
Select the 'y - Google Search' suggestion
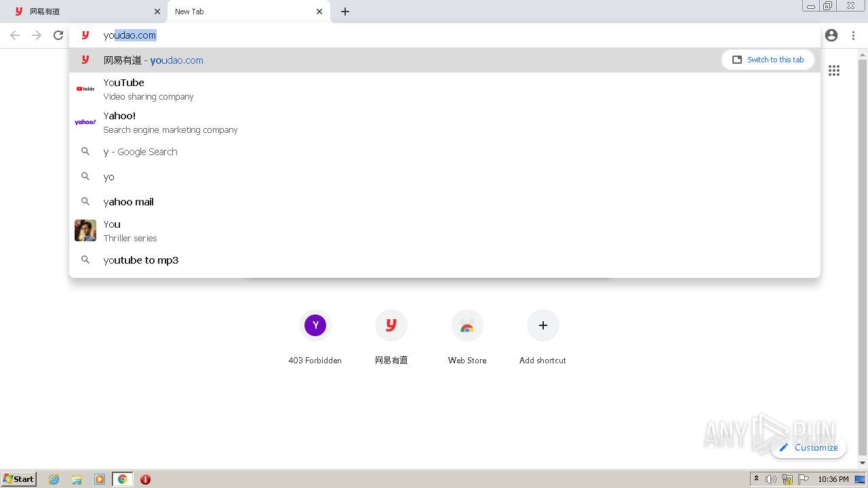[x=445, y=152]
